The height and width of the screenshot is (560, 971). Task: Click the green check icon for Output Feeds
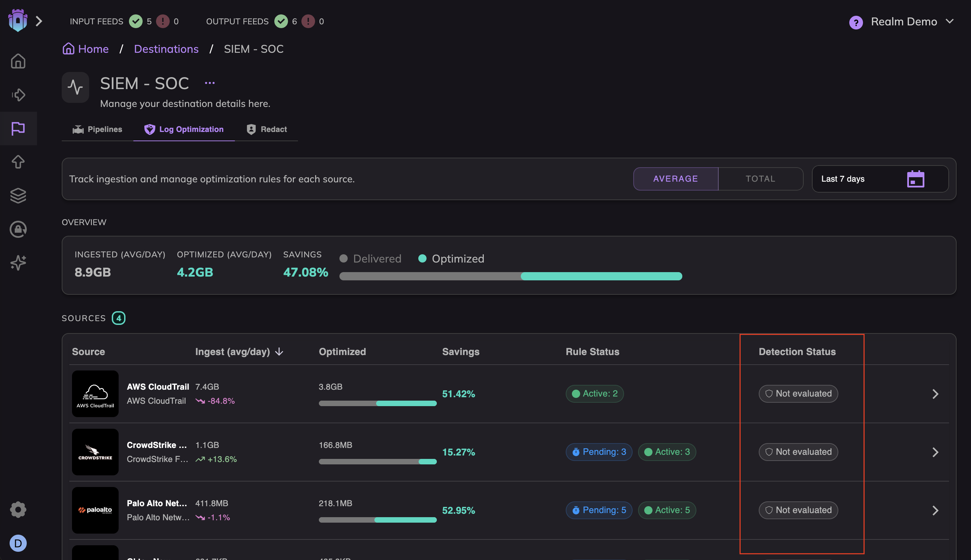(x=281, y=21)
